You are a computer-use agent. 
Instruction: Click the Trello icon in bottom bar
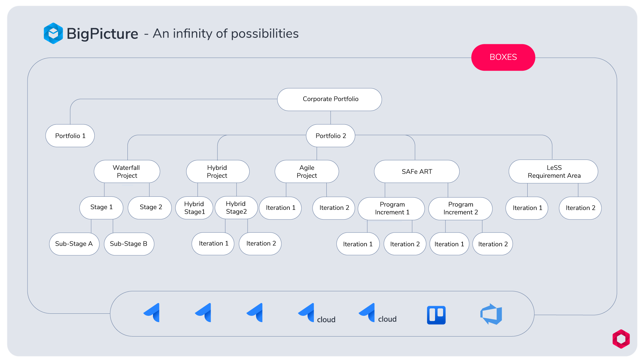[436, 315]
